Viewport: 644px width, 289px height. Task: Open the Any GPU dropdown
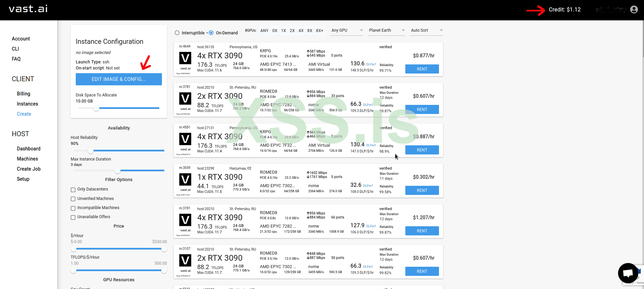click(347, 30)
